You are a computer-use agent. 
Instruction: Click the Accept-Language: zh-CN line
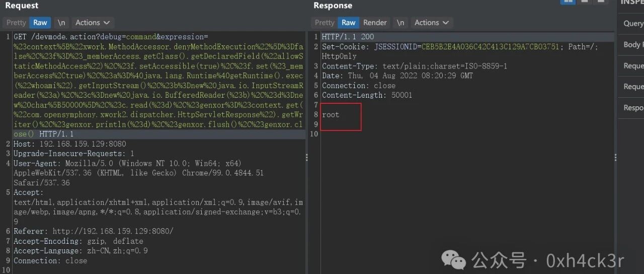point(80,251)
